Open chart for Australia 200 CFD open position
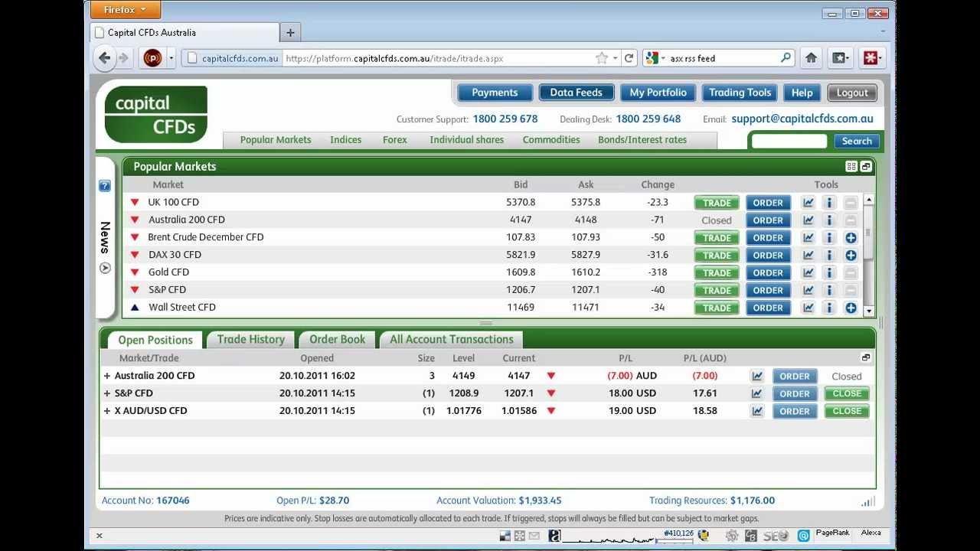The height and width of the screenshot is (551, 980). (x=757, y=376)
